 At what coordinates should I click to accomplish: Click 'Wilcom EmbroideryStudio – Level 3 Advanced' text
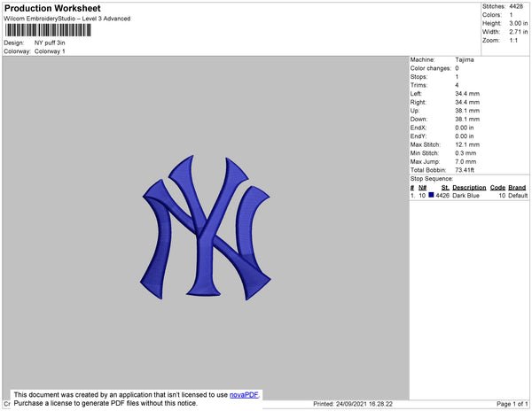click(67, 19)
